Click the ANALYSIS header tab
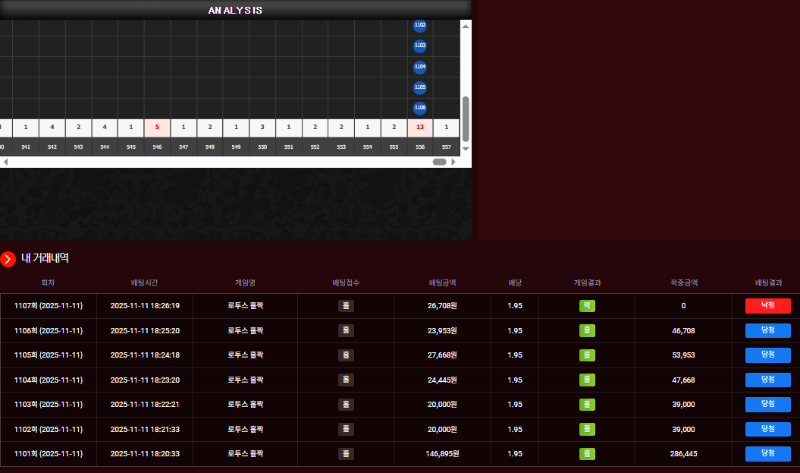This screenshot has width=800, height=473. click(236, 10)
